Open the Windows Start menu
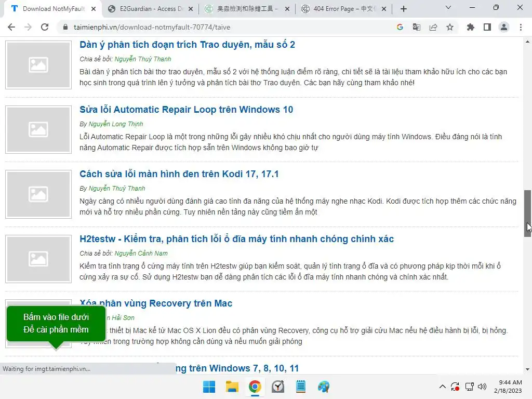The height and width of the screenshot is (399, 532). (209, 387)
